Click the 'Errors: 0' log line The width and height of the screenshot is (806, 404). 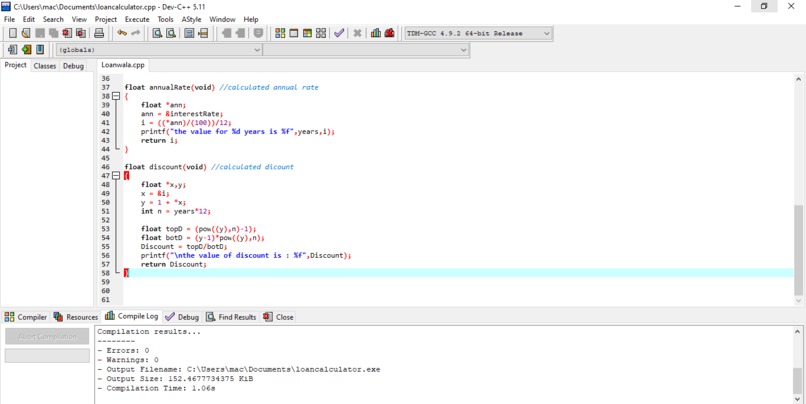tap(123, 351)
